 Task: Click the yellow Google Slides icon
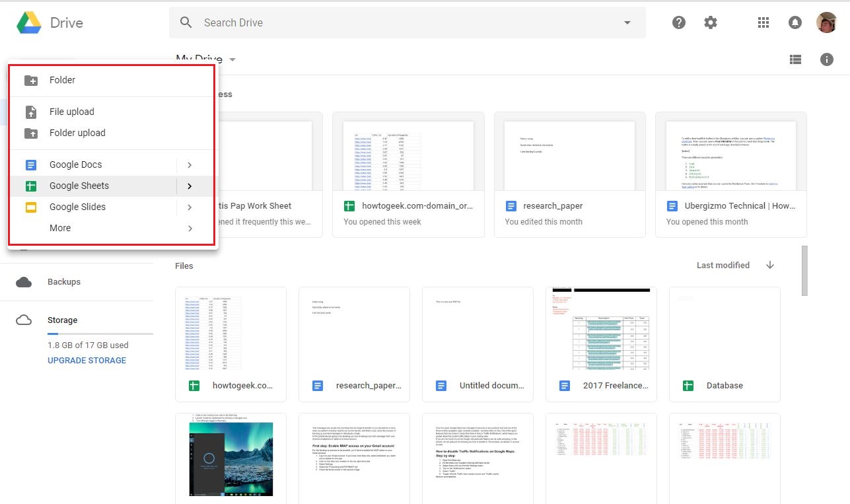31,207
